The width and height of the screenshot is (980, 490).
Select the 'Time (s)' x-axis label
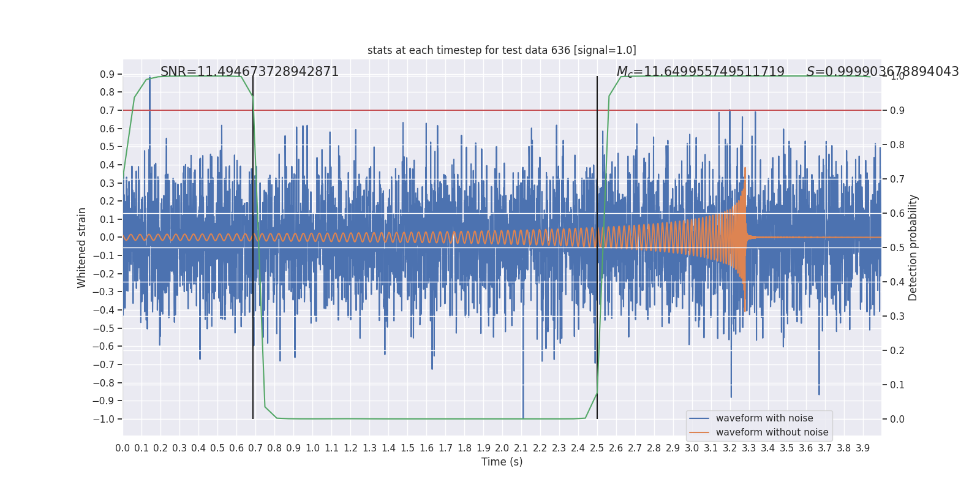coord(502,462)
